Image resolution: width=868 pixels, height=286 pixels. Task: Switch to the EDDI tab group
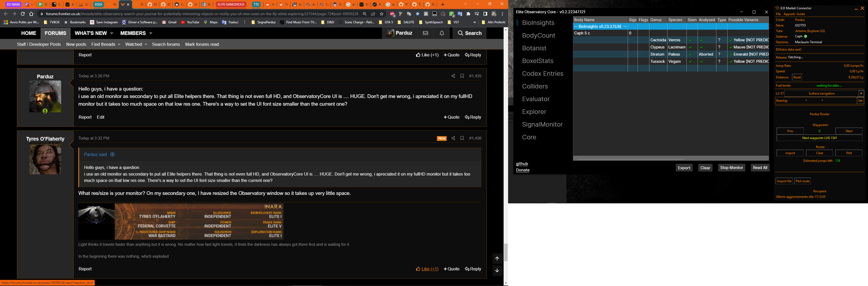(x=98, y=5)
